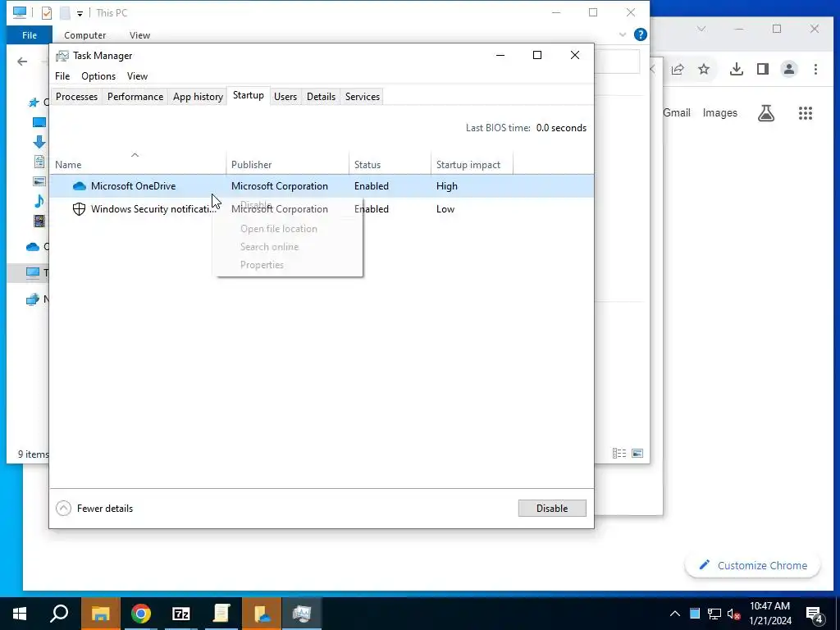
Task: Open taskbar search magnifier
Action: click(x=59, y=614)
